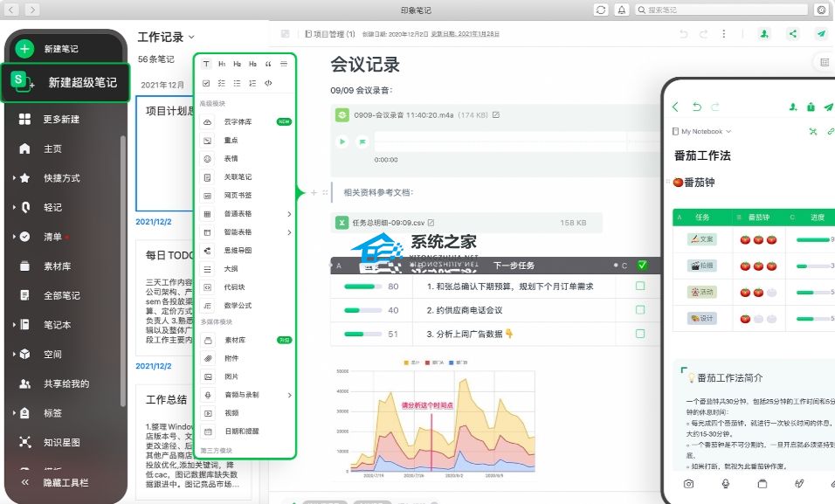Expand the 标签 sidebar section
The width and height of the screenshot is (835, 504).
coord(14,413)
